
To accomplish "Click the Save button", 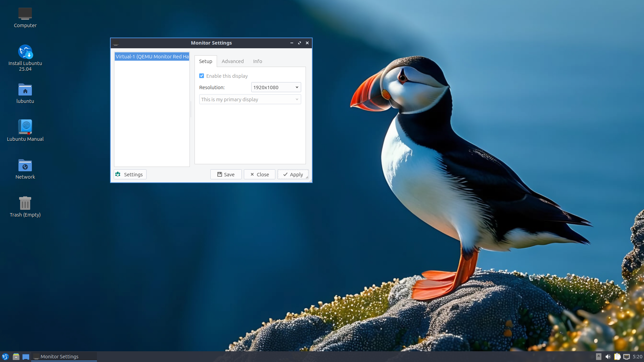I will (x=226, y=175).
